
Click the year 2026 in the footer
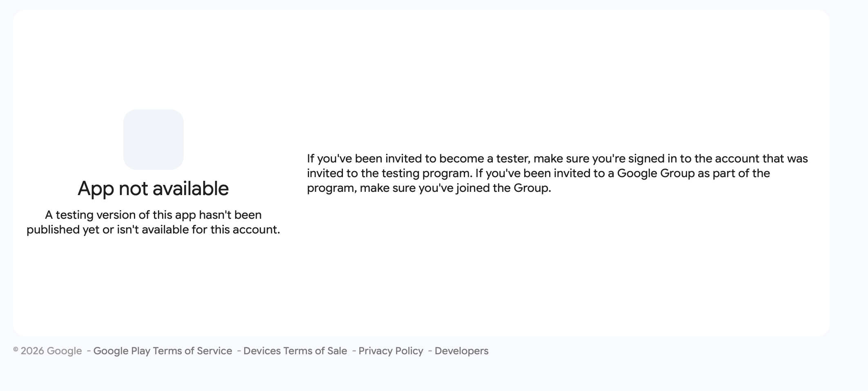[x=32, y=351]
